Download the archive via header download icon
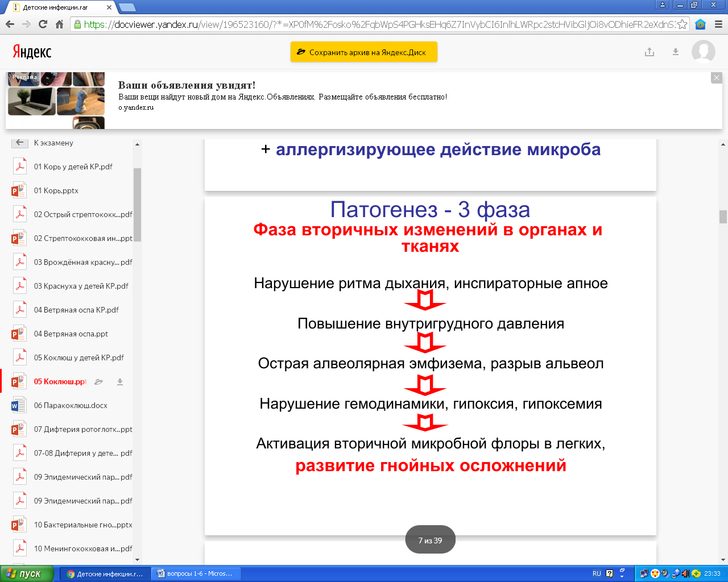This screenshot has height=582, width=728. tap(676, 52)
